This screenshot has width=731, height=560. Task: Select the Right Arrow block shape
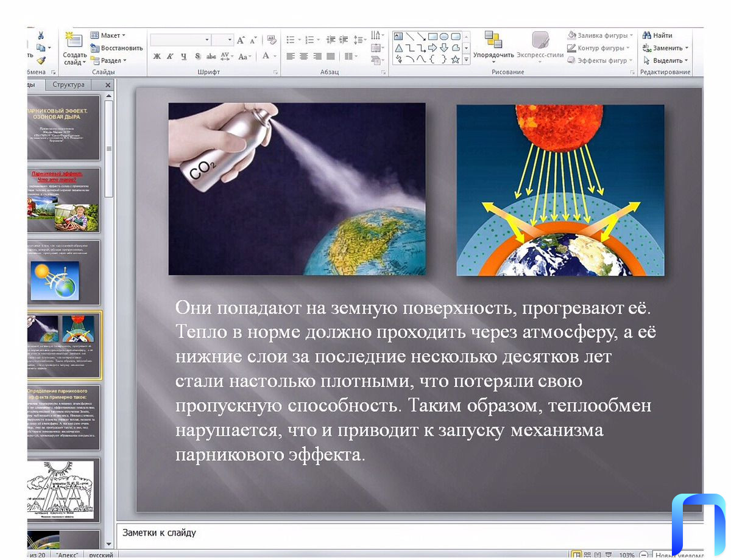pos(433,47)
